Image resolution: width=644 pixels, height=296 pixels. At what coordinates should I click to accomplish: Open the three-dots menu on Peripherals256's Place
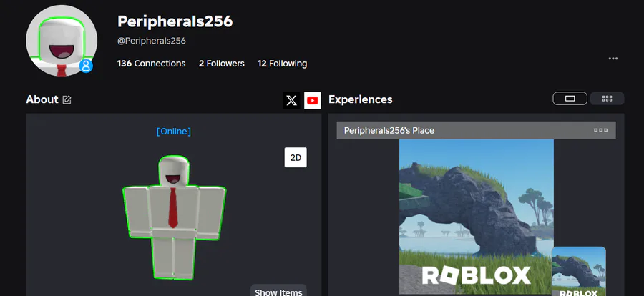pyautogui.click(x=601, y=131)
